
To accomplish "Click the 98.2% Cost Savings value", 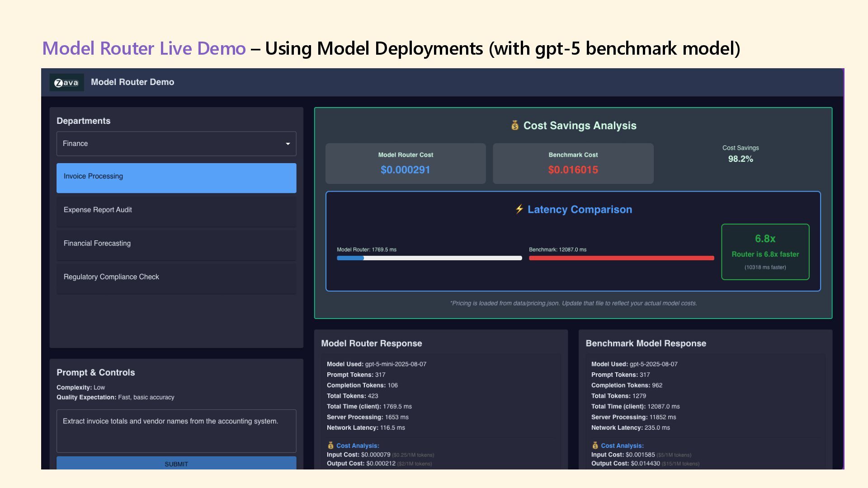I will [x=740, y=159].
